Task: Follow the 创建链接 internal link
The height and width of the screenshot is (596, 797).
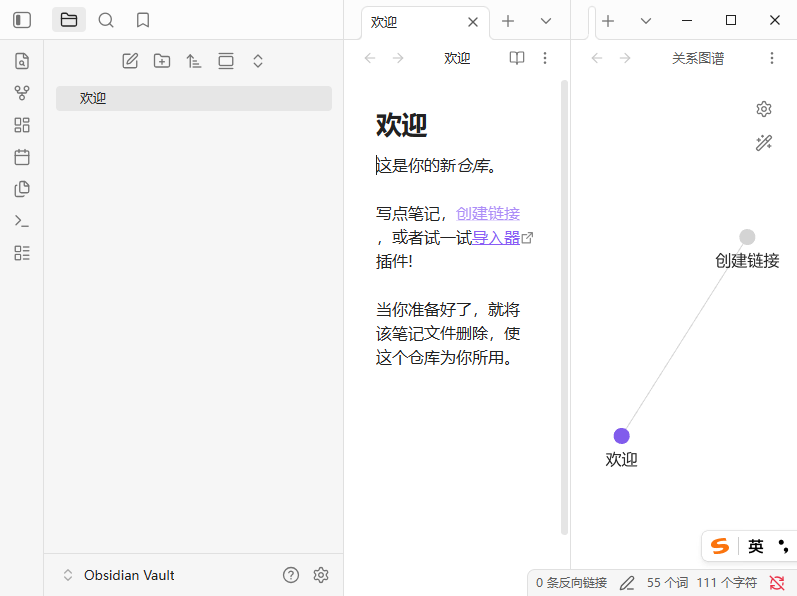Action: pyautogui.click(x=488, y=214)
